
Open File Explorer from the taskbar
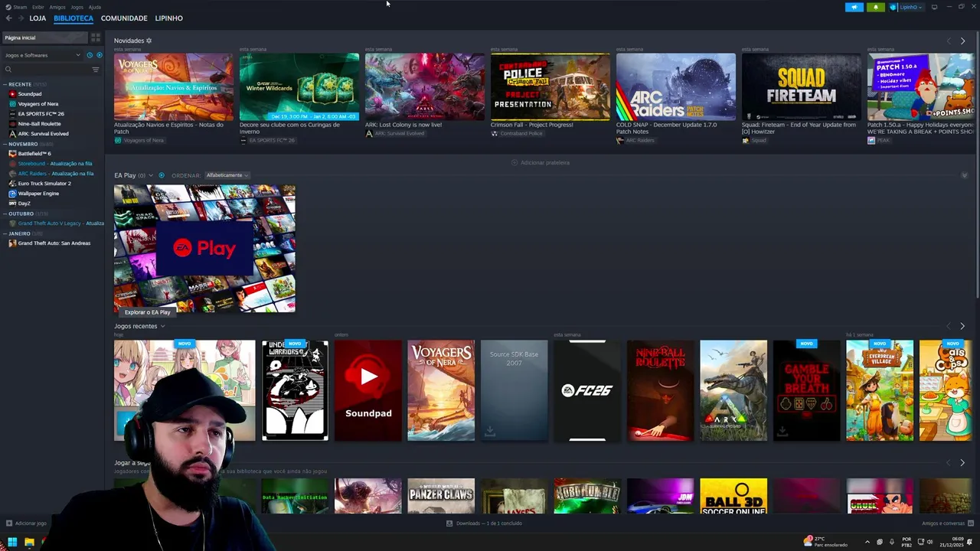(29, 543)
